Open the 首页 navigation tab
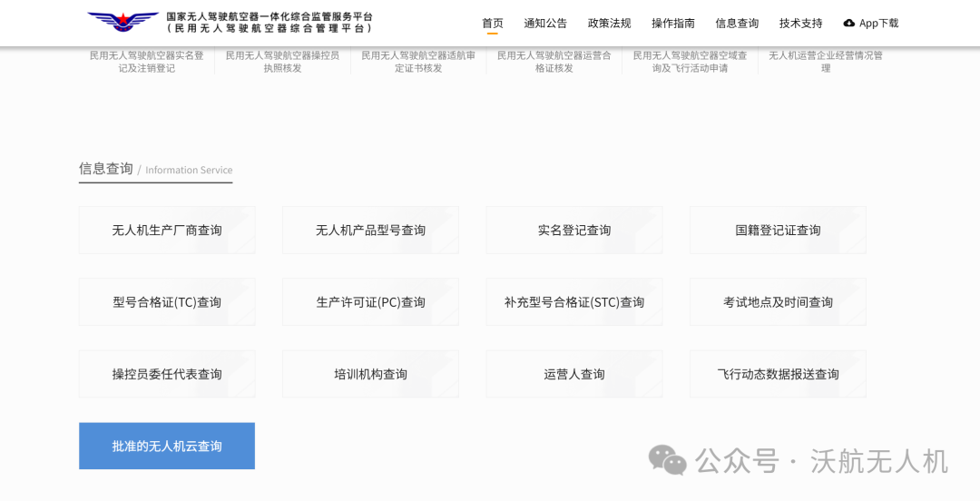The image size is (980, 501). [x=492, y=24]
